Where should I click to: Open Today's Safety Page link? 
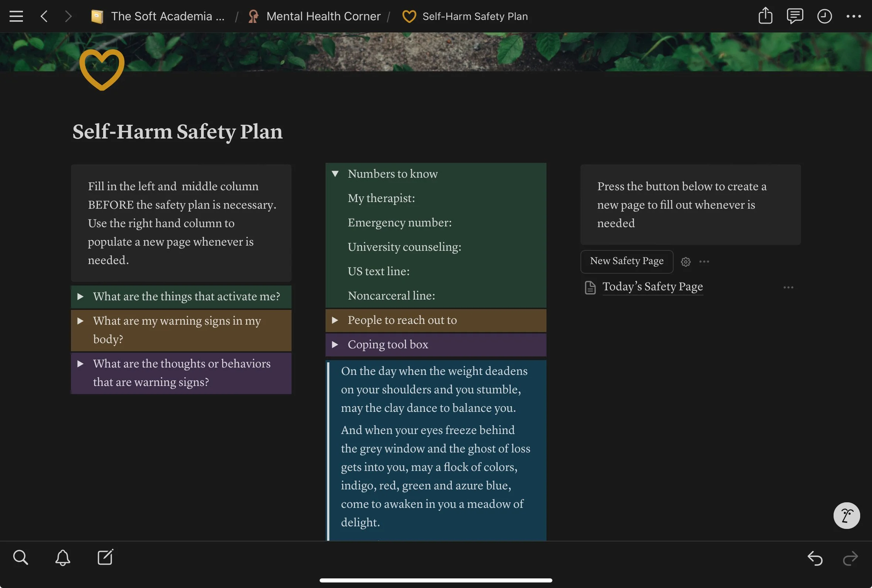click(652, 287)
